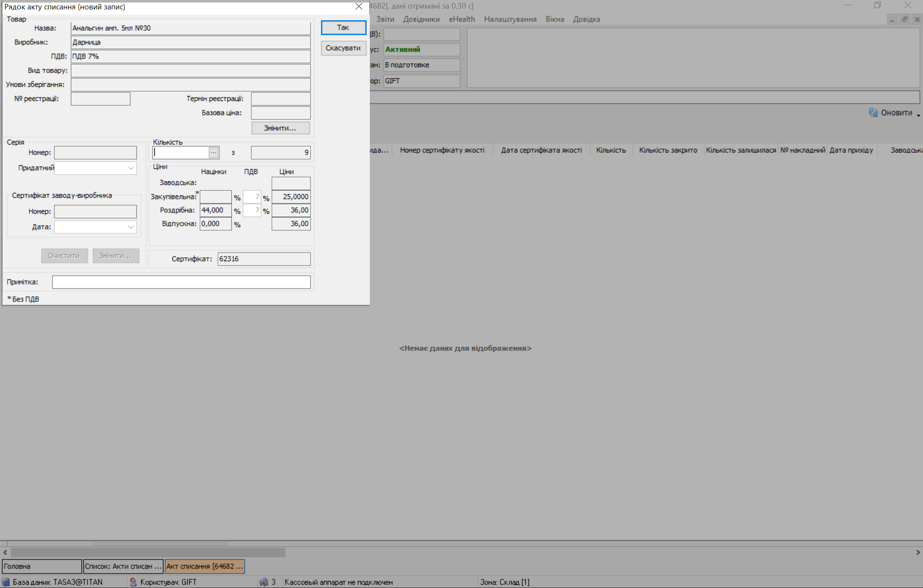923x588 pixels.
Task: Switch to the Головна tab
Action: click(41, 566)
